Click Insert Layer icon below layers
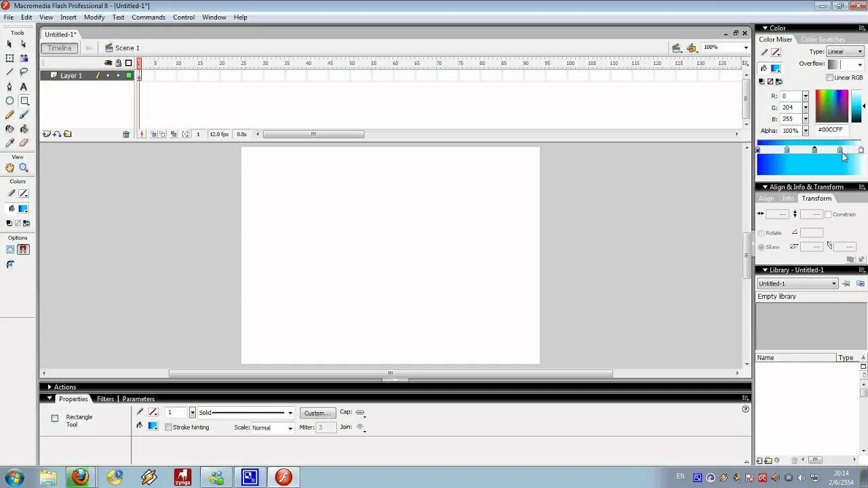 [x=46, y=134]
